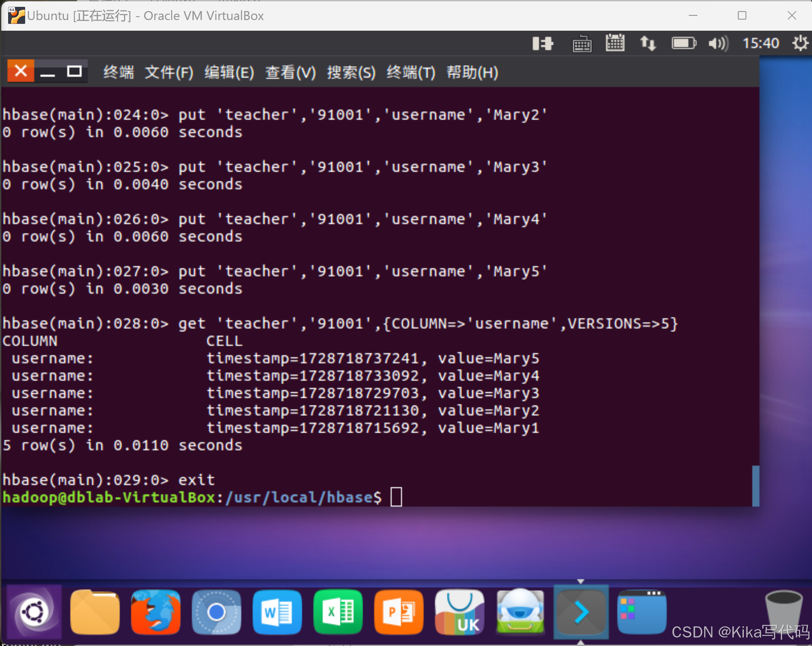Open Microsoft Excel from the dock
This screenshot has height=646, width=812.
(338, 612)
